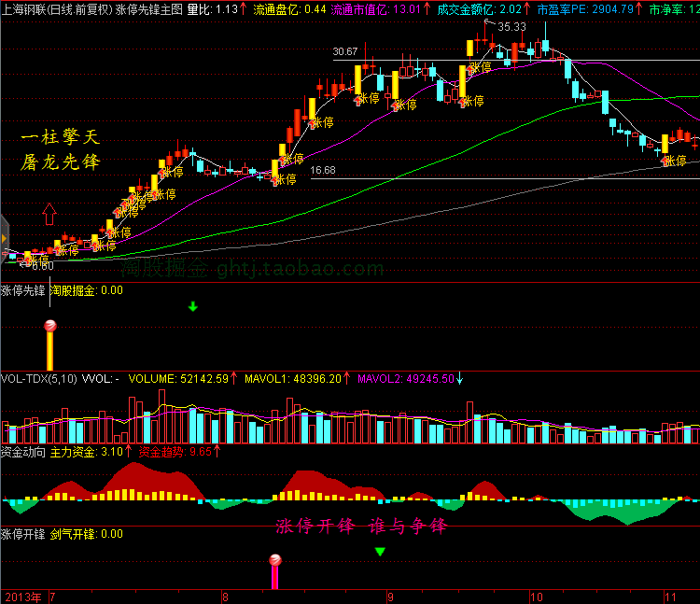The width and height of the screenshot is (700, 604).
Task: Click the green triangle marker in 涨停开锋 panel
Action: (x=380, y=552)
